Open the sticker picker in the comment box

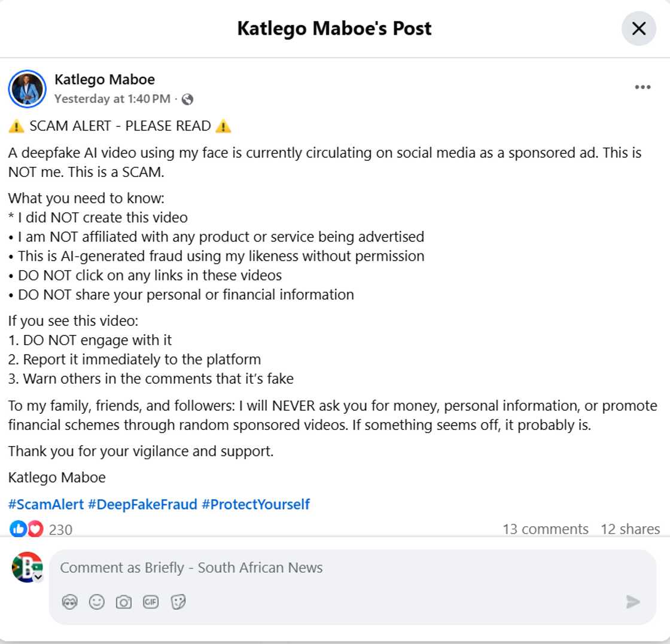click(x=177, y=602)
